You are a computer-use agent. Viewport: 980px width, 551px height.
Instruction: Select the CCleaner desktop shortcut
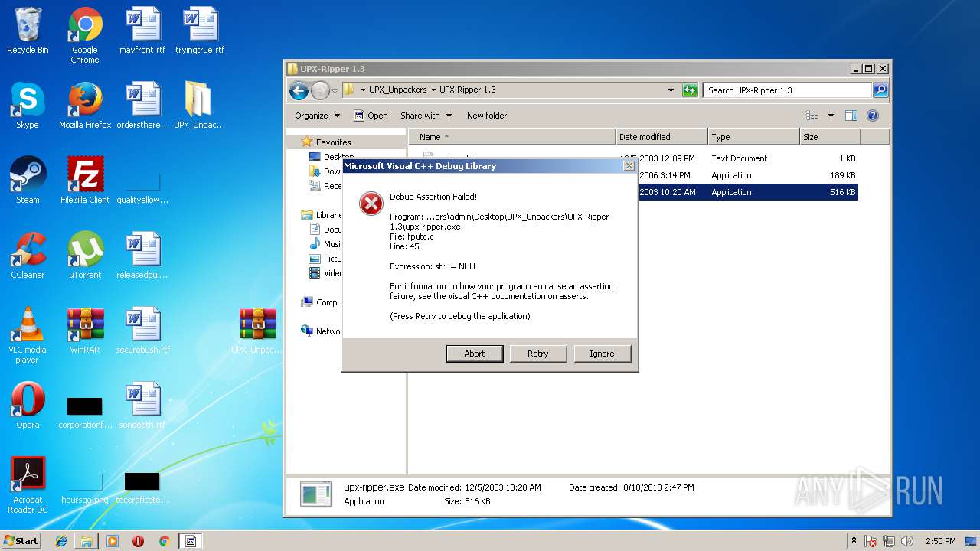(28, 256)
